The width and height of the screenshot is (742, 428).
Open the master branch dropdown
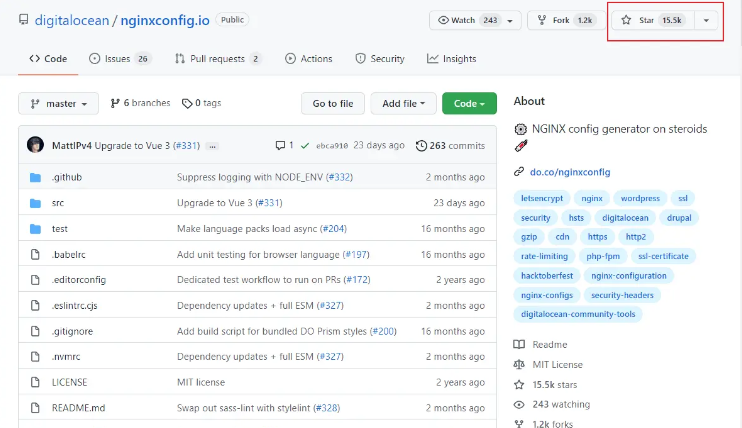(x=59, y=103)
